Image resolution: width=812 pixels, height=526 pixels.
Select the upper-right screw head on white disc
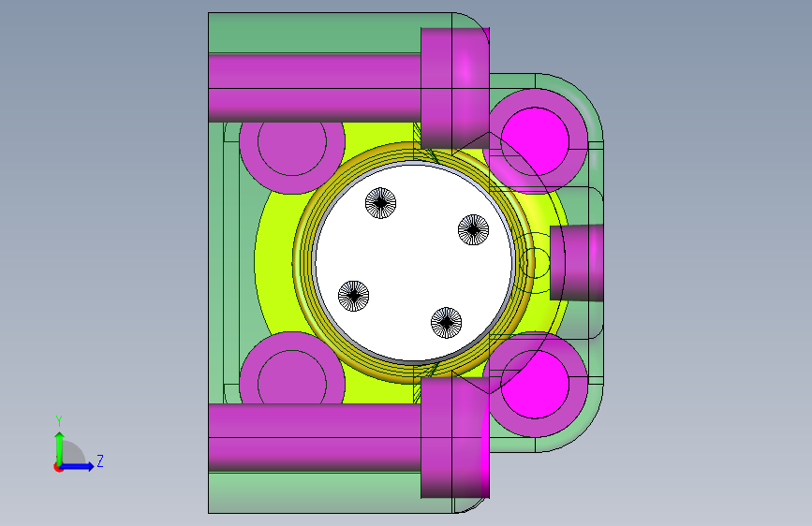[x=473, y=229]
